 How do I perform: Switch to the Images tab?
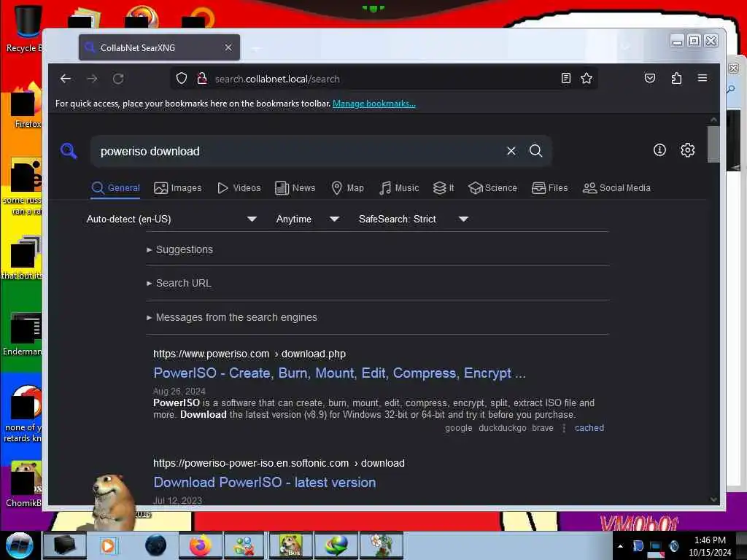click(178, 187)
